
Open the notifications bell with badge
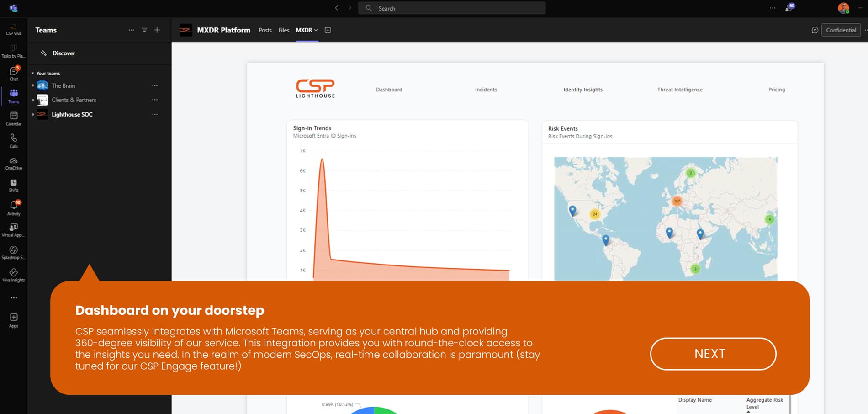[x=789, y=7]
